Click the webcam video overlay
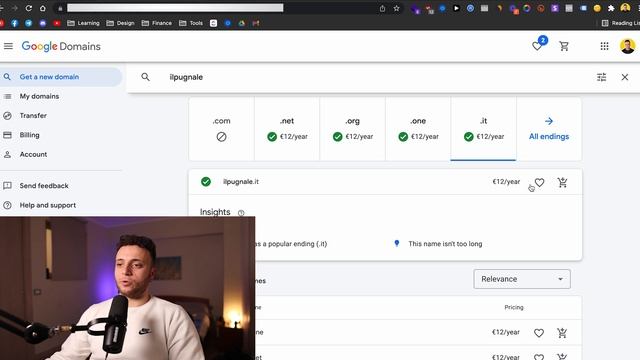The image size is (640, 360). point(127,288)
